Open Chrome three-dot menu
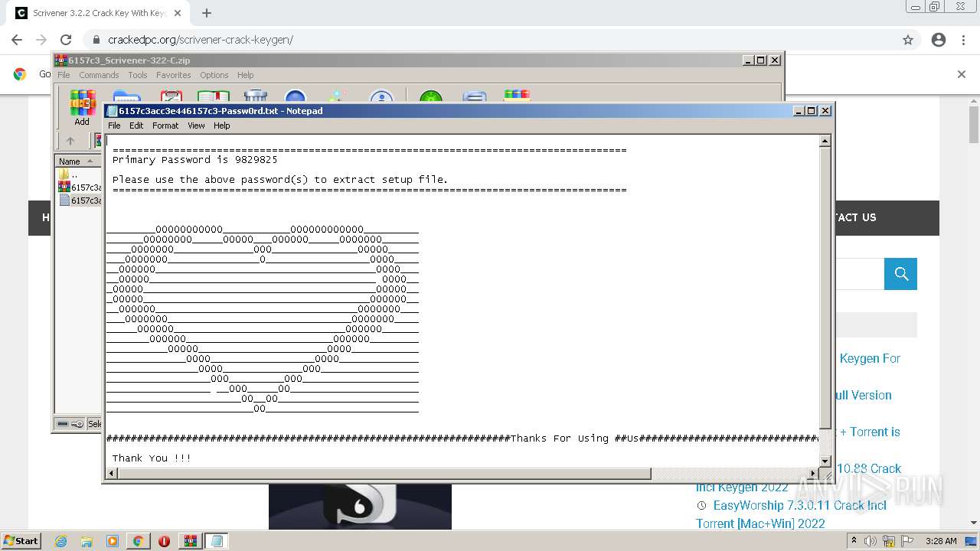This screenshot has width=980, height=551. pyautogui.click(x=963, y=40)
